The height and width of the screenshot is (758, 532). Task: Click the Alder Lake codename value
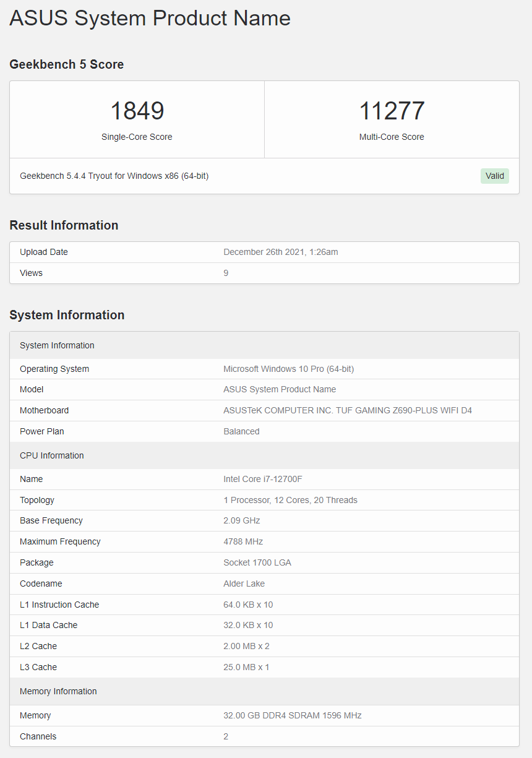(x=244, y=584)
